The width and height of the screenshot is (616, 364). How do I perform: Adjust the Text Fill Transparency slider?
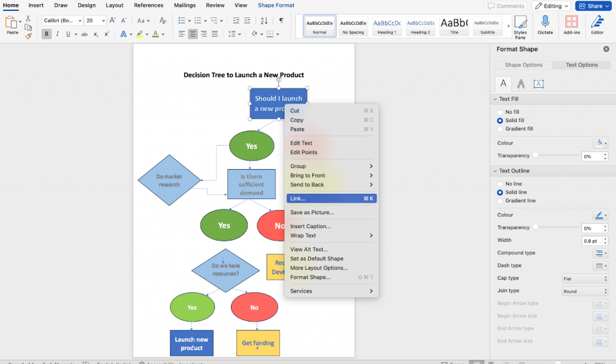pyautogui.click(x=535, y=156)
